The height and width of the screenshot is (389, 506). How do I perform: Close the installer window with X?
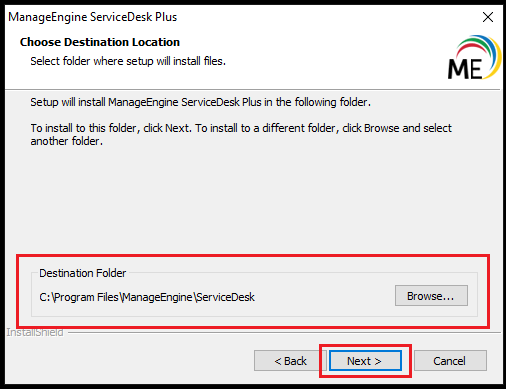point(488,17)
